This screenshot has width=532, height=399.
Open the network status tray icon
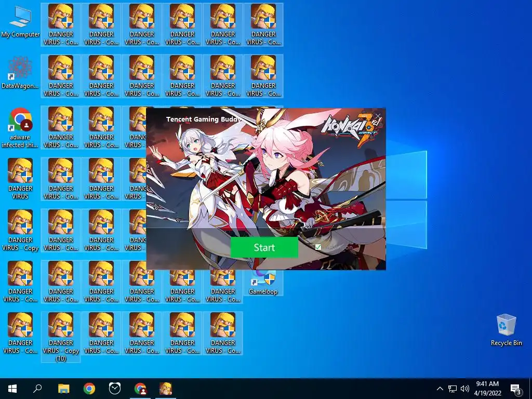pos(453,389)
